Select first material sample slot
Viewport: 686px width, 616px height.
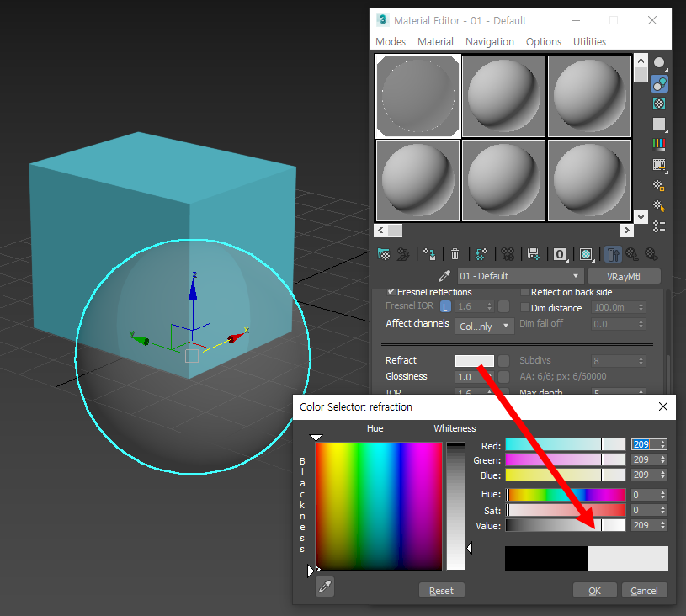pyautogui.click(x=417, y=96)
